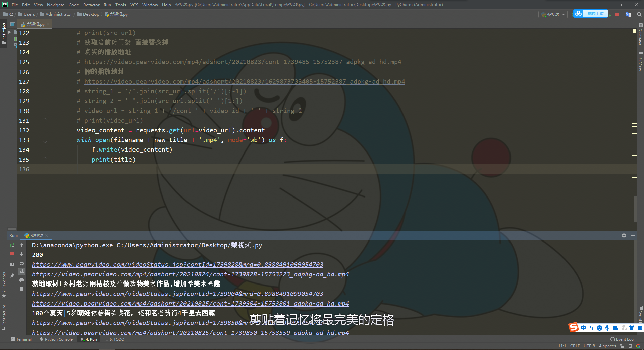Open Sogou skin shirt icon

pos(632,328)
